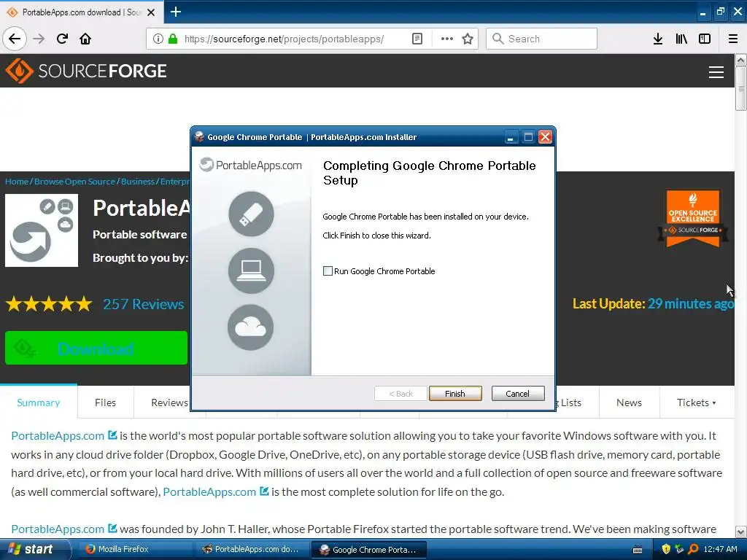
Task: Reload the current page
Action: pyautogui.click(x=63, y=39)
